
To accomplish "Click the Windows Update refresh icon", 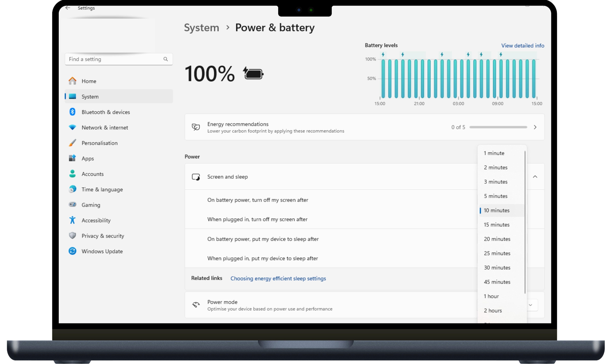I will tap(72, 251).
